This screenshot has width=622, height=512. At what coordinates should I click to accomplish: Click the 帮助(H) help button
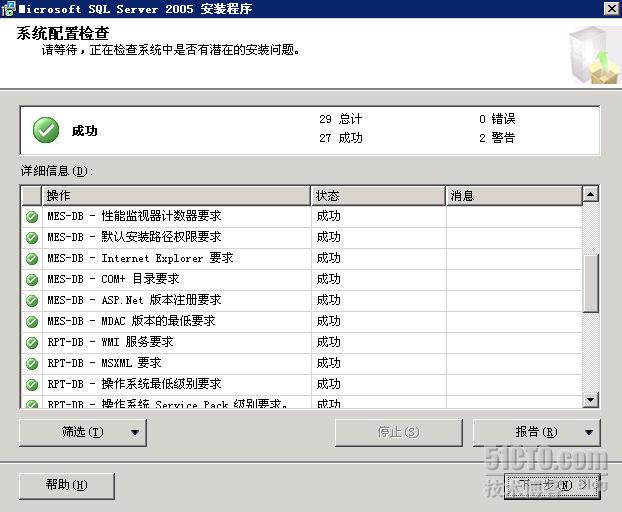[67, 486]
